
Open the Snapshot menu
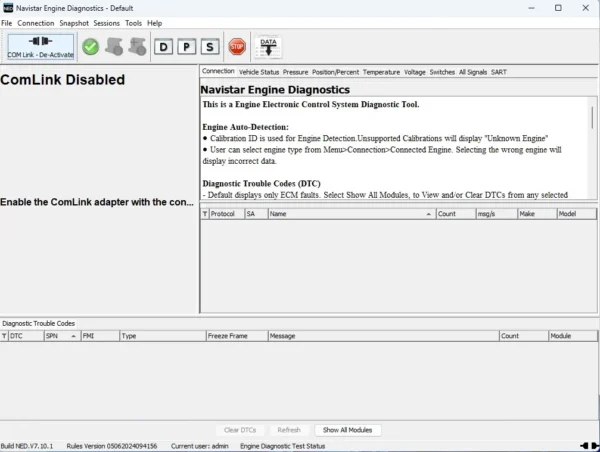[x=74, y=23]
